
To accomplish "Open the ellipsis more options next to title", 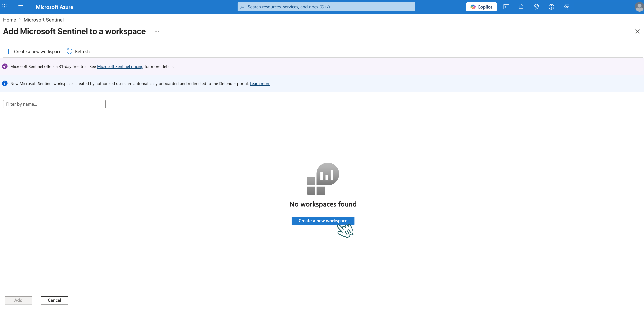I will pos(157,31).
